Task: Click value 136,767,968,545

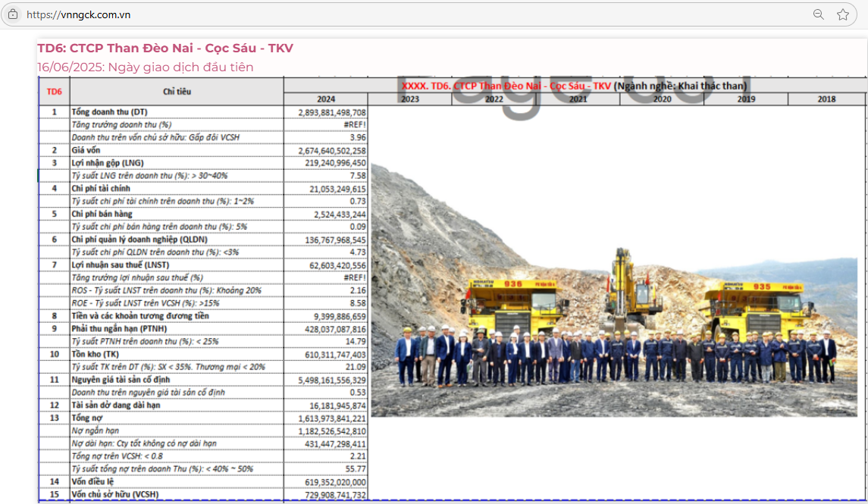Action: [335, 240]
